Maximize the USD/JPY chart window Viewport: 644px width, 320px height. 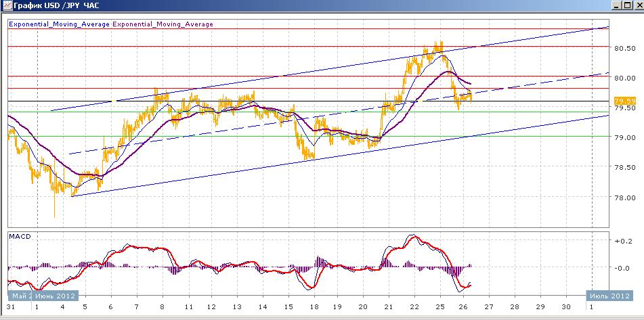(627, 5)
